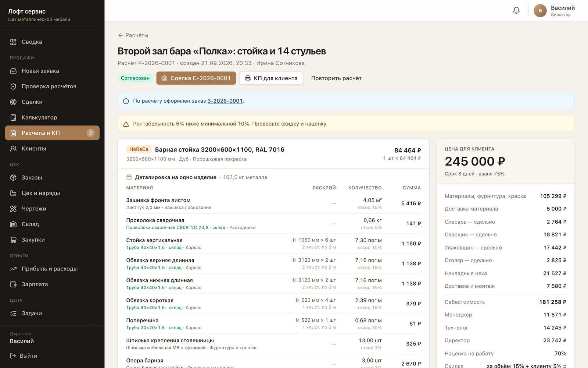The height and width of the screenshot is (368, 588).
Task: Open notifications bell icon
Action: point(516,10)
